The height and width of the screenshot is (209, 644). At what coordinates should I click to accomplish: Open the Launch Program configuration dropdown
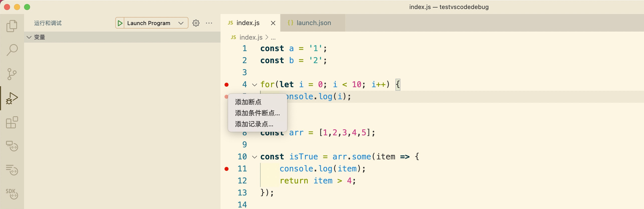[156, 23]
